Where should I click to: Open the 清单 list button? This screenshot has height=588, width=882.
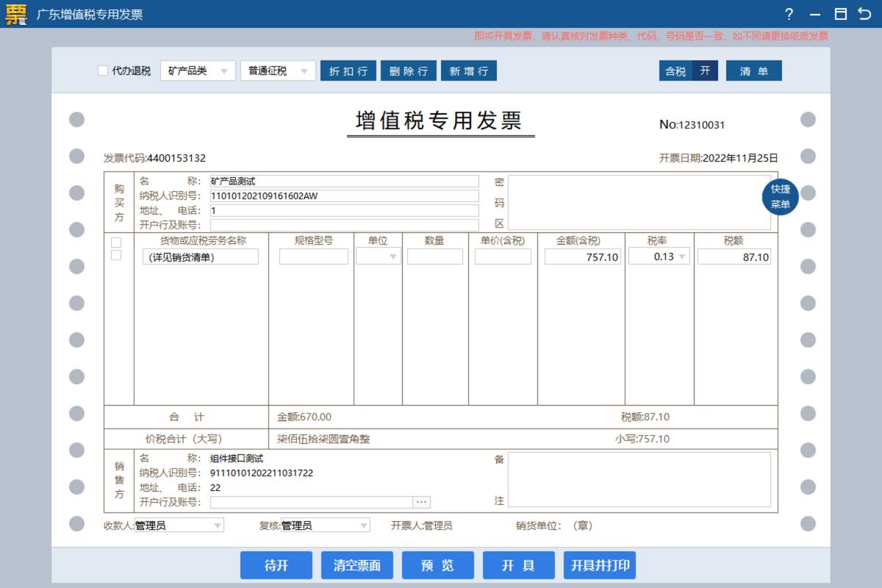click(754, 71)
